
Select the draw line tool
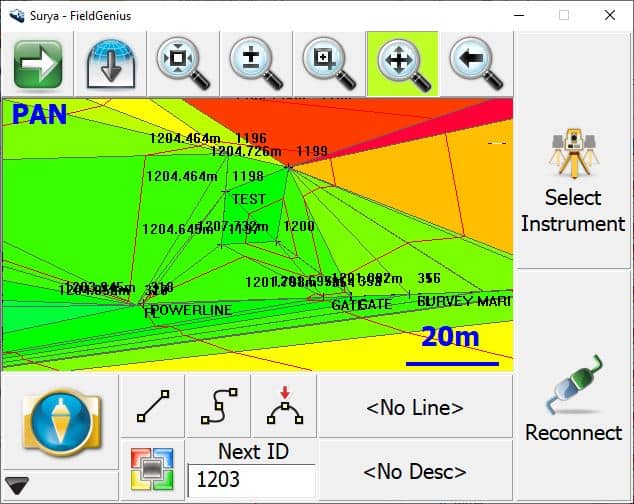[152, 407]
